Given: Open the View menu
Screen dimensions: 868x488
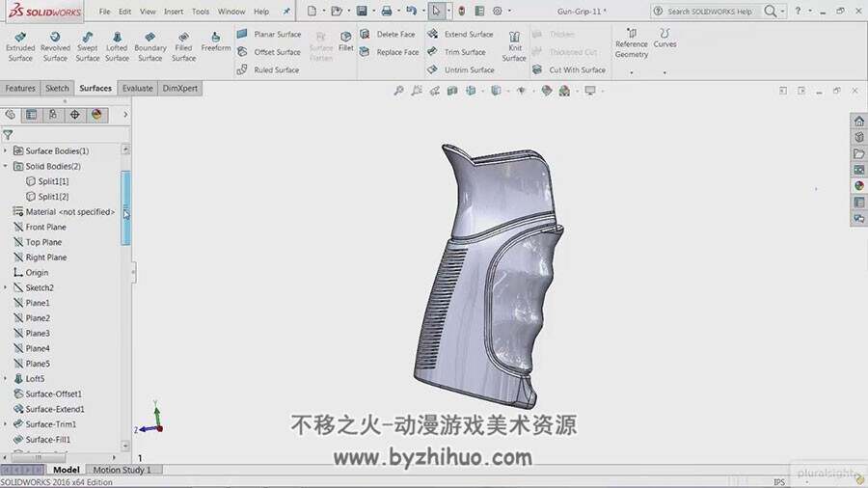Looking at the screenshot, I should pos(148,11).
